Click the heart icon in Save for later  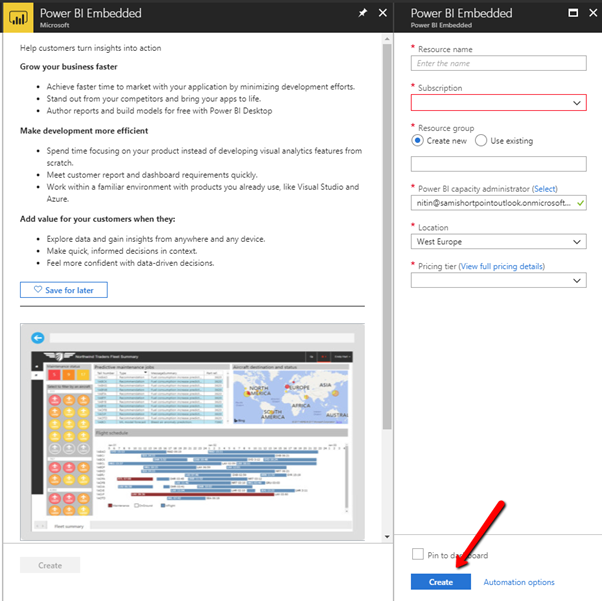click(38, 289)
